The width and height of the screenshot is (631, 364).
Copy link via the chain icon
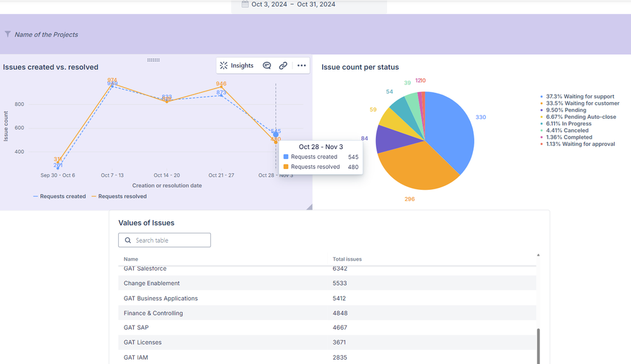[x=284, y=66]
